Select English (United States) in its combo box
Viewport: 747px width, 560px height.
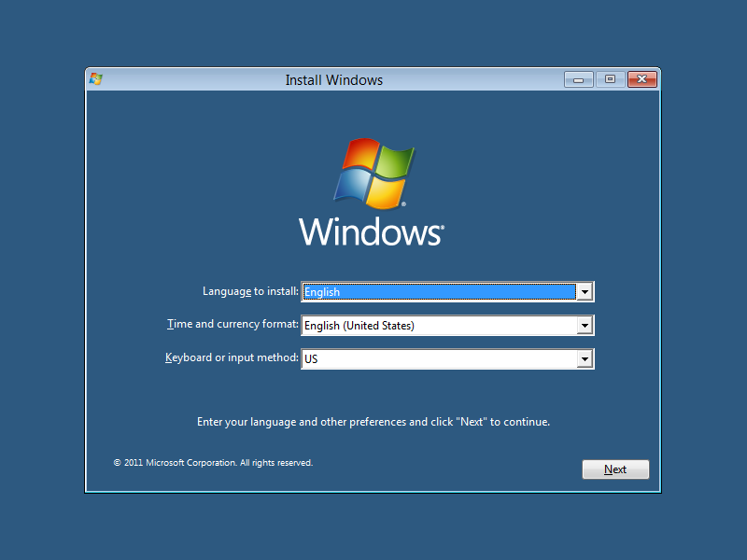click(x=360, y=325)
